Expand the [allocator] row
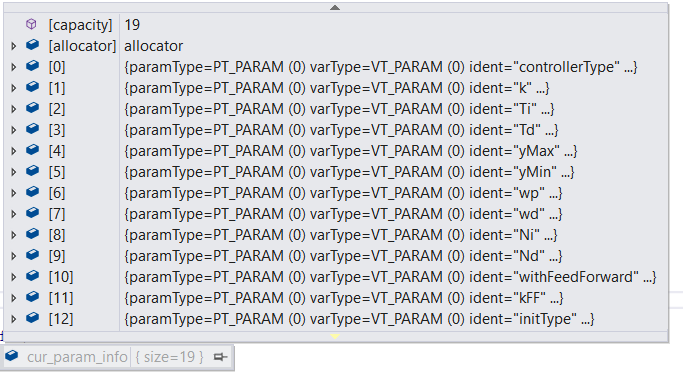 coord(14,46)
